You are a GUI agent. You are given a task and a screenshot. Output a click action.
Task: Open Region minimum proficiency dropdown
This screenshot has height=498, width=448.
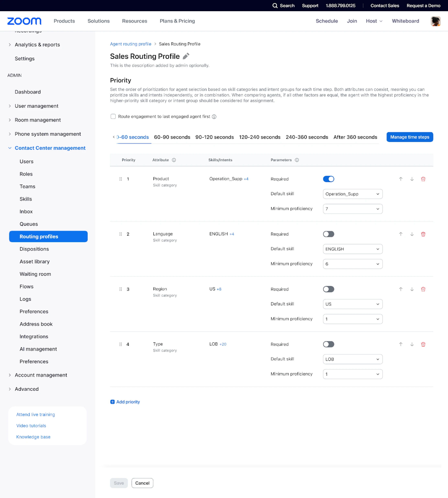pos(352,319)
